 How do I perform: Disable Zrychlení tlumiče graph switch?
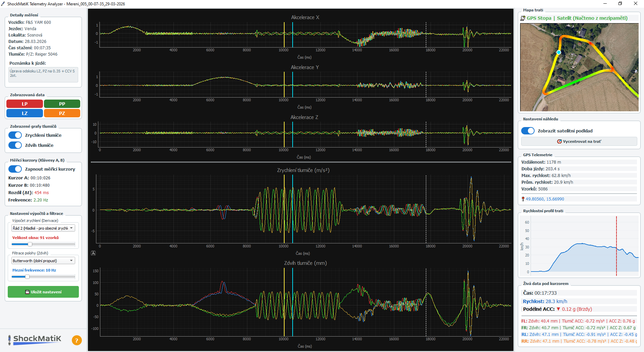click(x=15, y=135)
